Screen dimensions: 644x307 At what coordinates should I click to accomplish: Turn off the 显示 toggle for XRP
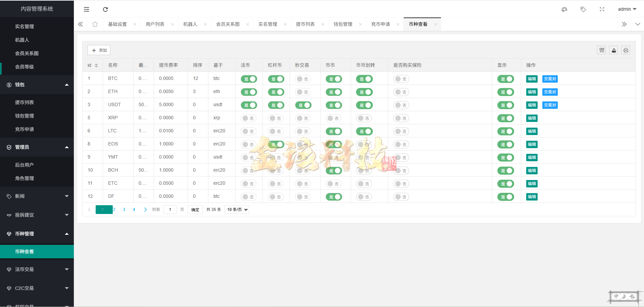[x=506, y=118]
